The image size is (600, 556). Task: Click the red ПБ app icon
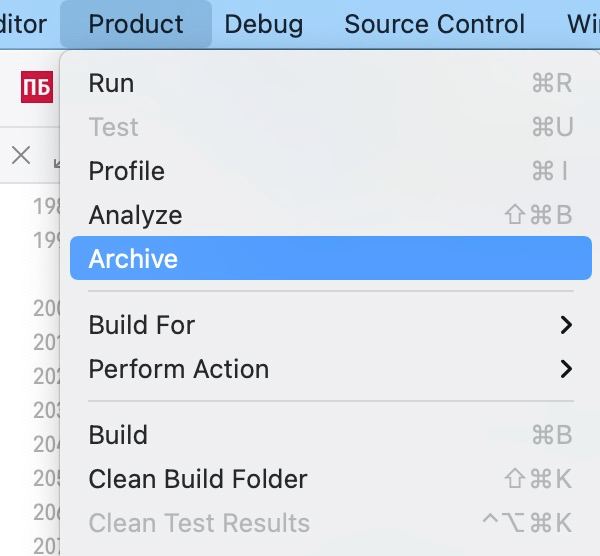point(37,87)
